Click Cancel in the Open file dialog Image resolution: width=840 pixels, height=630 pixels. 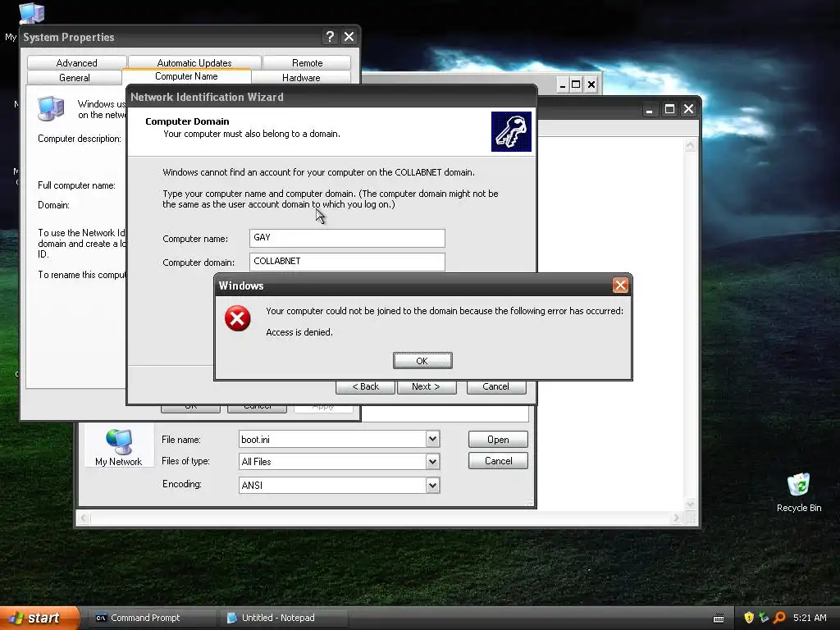click(498, 461)
